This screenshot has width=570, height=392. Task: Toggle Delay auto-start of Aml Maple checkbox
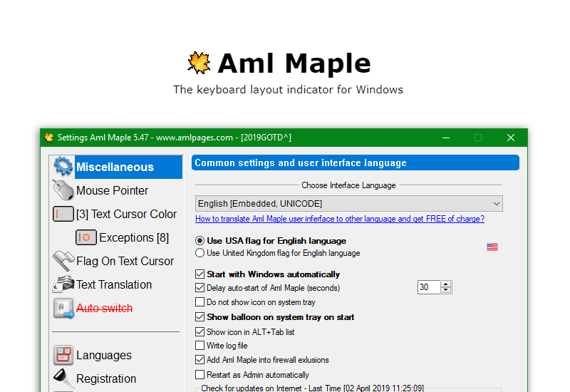pyautogui.click(x=199, y=288)
